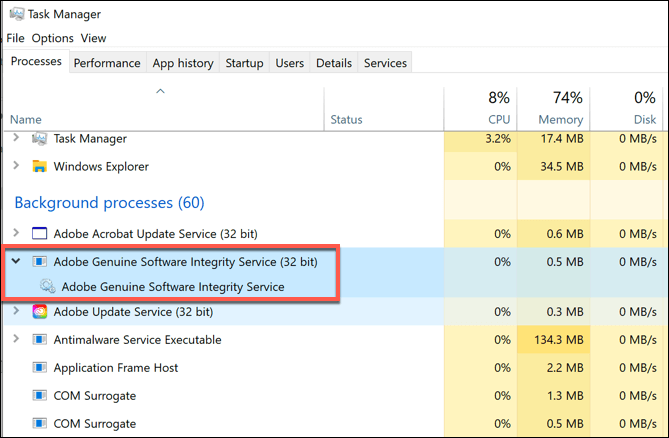Image resolution: width=669 pixels, height=438 pixels.
Task: Click the Antimalware Service Executable icon
Action: (40, 340)
